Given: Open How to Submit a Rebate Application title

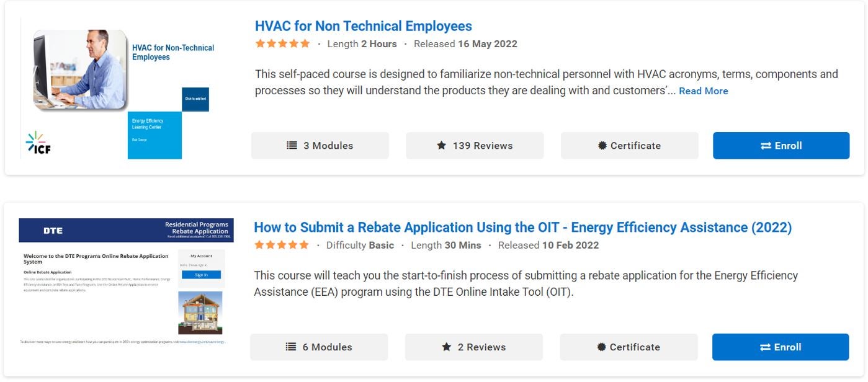Looking at the screenshot, I should click(x=522, y=228).
